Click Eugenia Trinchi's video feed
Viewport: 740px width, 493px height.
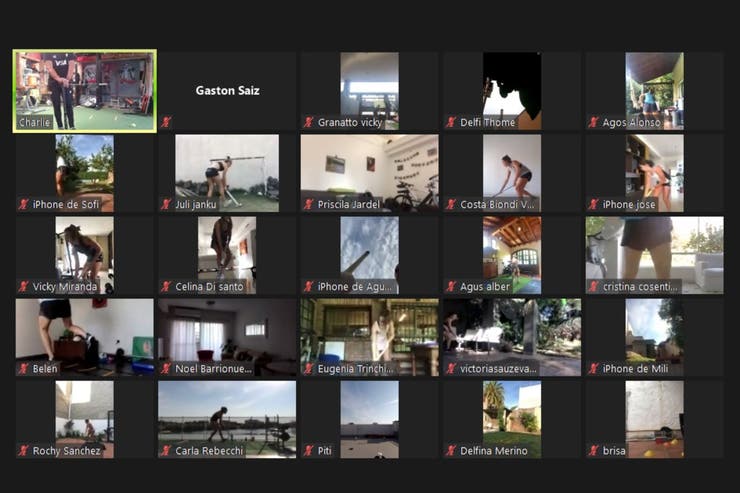pyautogui.click(x=370, y=337)
